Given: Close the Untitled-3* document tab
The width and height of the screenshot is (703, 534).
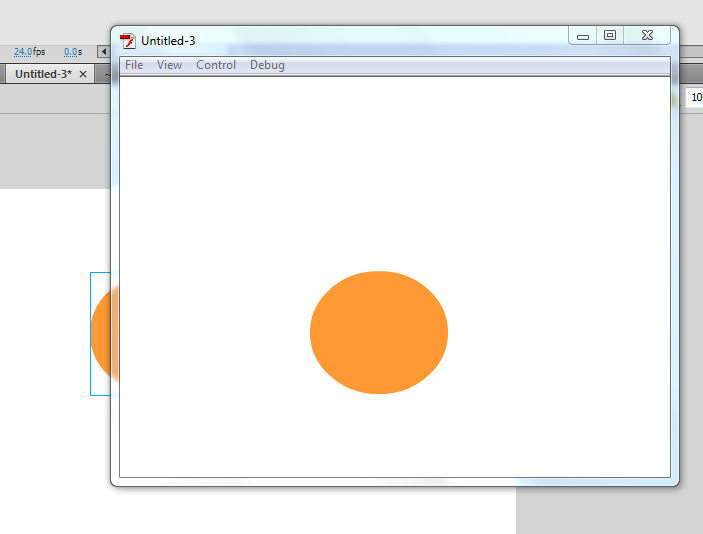Looking at the screenshot, I should (x=83, y=74).
